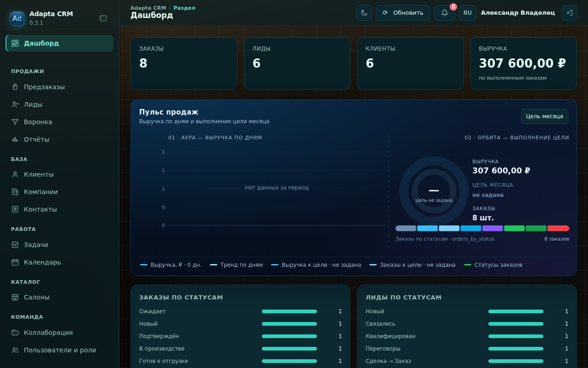Image resolution: width=588 pixels, height=368 pixels.
Task: Click the orbit goal ring chart
Action: (434, 191)
